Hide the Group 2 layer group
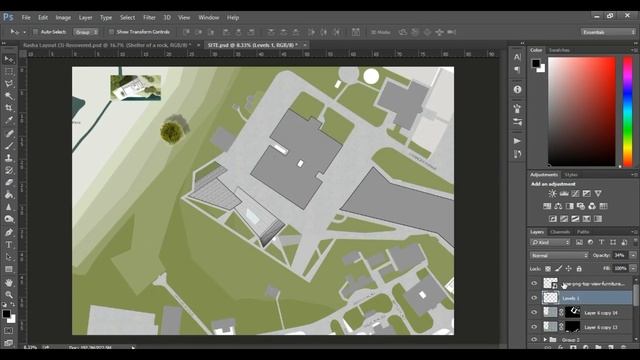 point(534,340)
